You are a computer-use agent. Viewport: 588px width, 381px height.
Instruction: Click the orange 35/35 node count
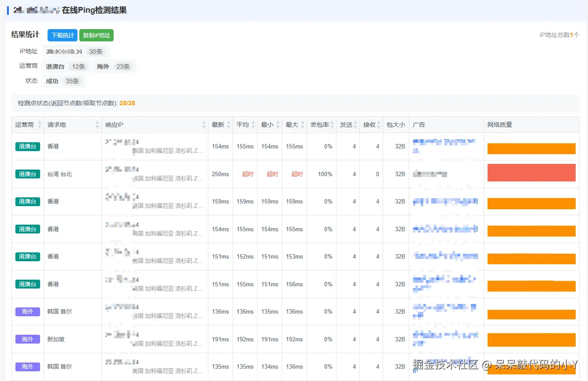(x=127, y=103)
